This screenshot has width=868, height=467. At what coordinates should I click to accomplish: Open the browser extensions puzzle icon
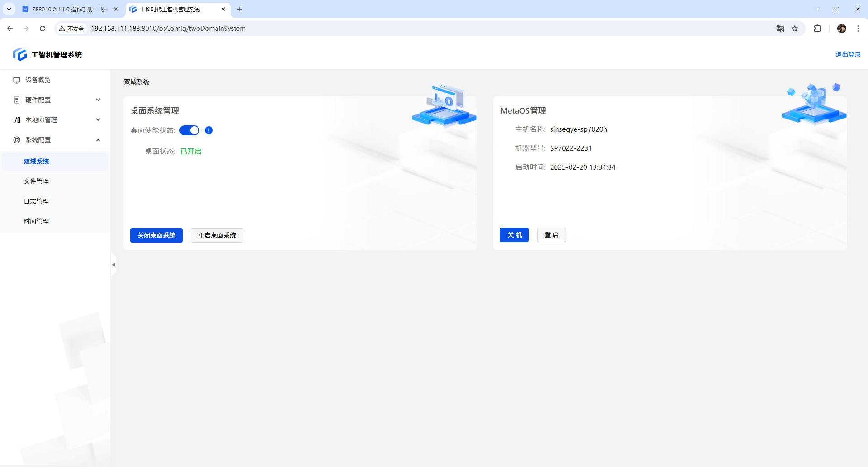click(x=817, y=29)
